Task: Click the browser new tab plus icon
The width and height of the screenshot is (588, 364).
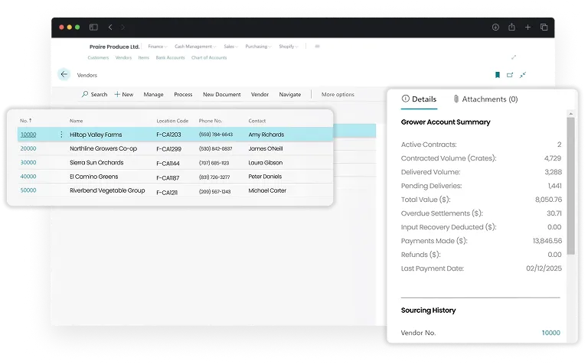Action: (x=528, y=28)
